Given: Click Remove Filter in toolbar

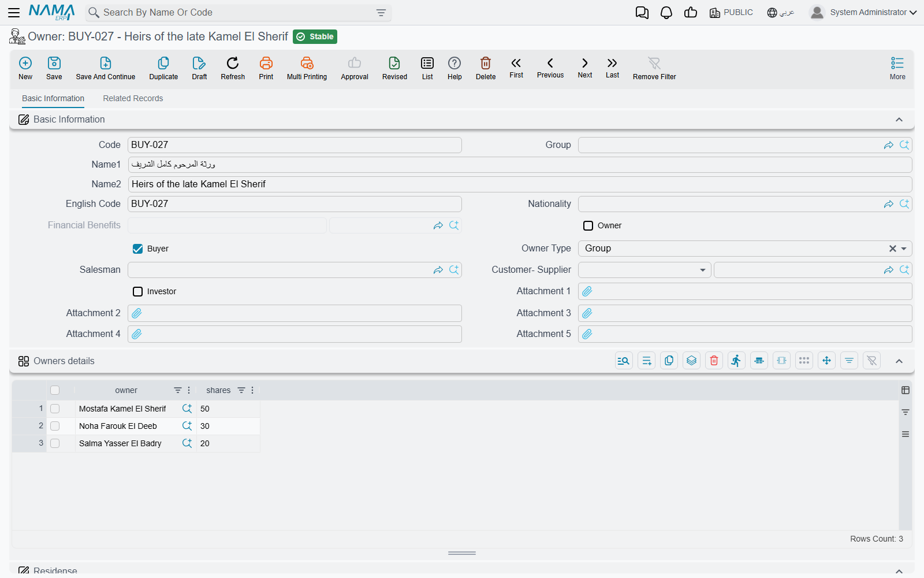Looking at the screenshot, I should pos(654,68).
